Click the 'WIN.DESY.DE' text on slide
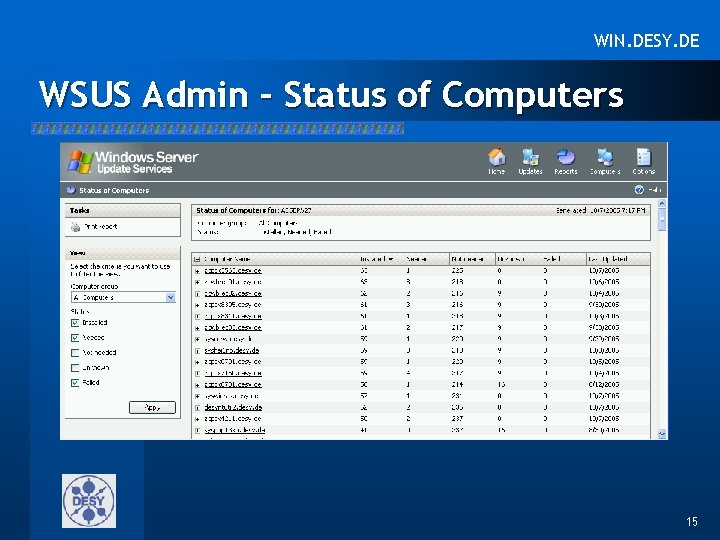Image resolution: width=720 pixels, height=540 pixels. click(x=647, y=41)
